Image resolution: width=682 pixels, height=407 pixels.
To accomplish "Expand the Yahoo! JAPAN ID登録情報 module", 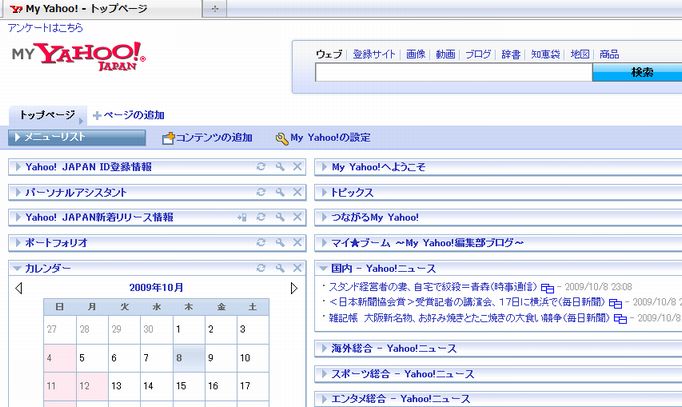I will coord(18,167).
